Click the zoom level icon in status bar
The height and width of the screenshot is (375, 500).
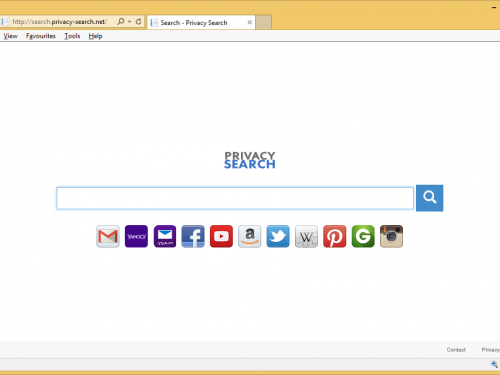(x=494, y=364)
